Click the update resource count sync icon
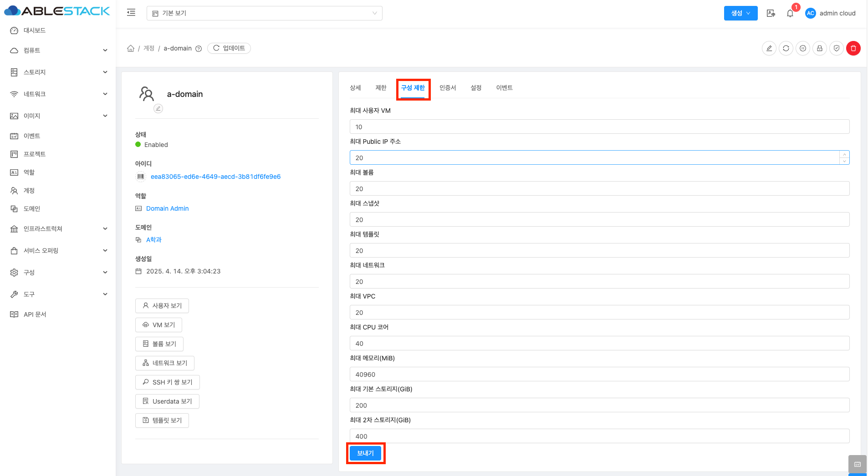 pos(786,48)
